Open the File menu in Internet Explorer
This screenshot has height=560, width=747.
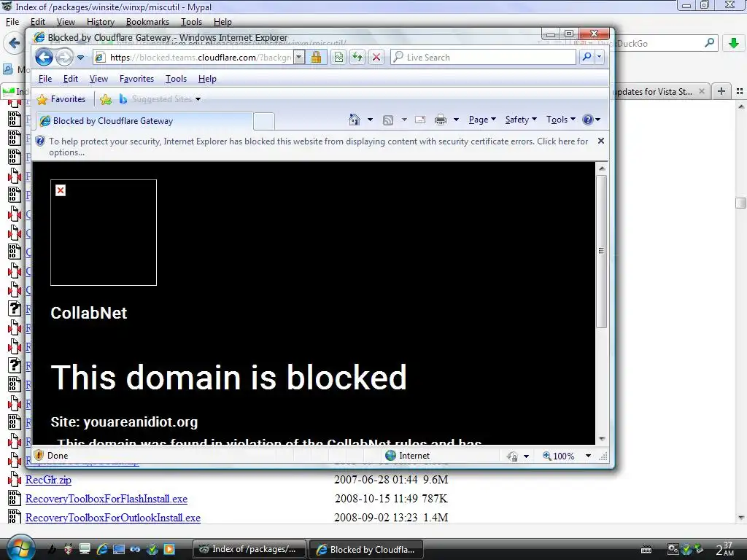point(44,79)
